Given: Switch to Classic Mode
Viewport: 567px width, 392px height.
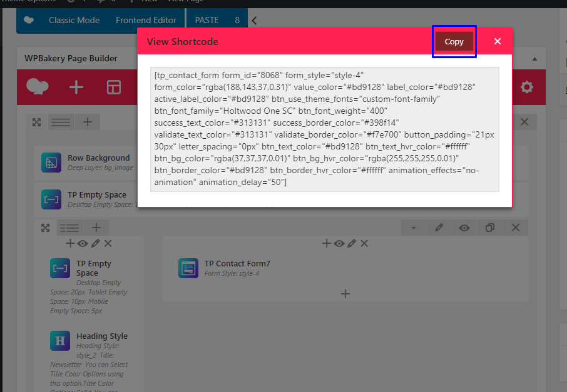Looking at the screenshot, I should [74, 20].
